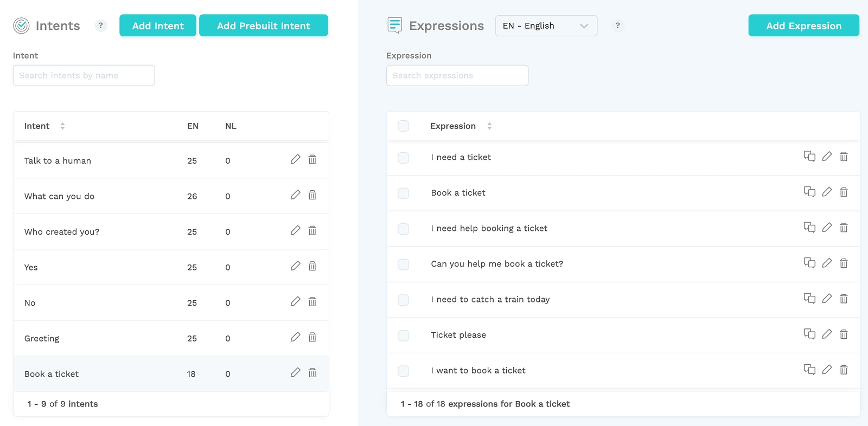Copy the 'I need a ticket' expression
The height and width of the screenshot is (426, 868).
click(809, 156)
